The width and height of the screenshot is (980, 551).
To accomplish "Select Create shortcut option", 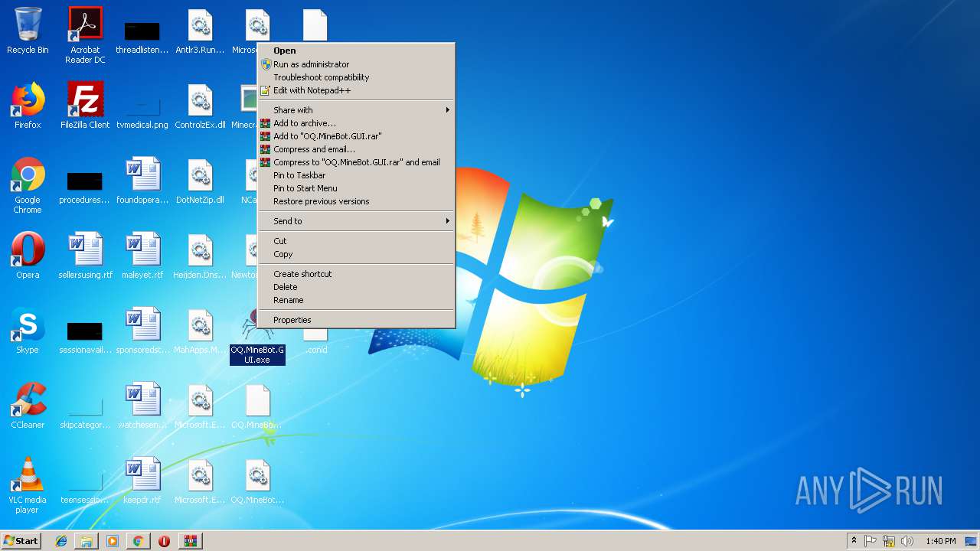I will click(x=356, y=274).
